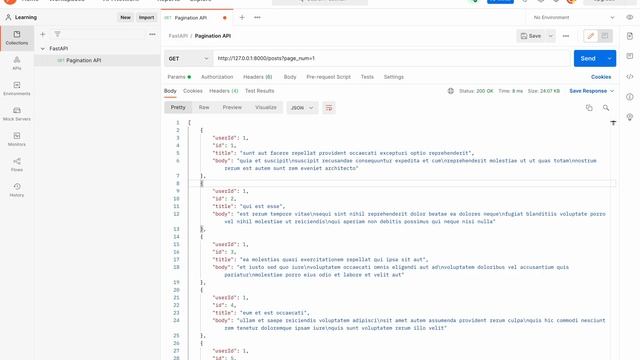Switch to the response Body tab

[x=170, y=91]
